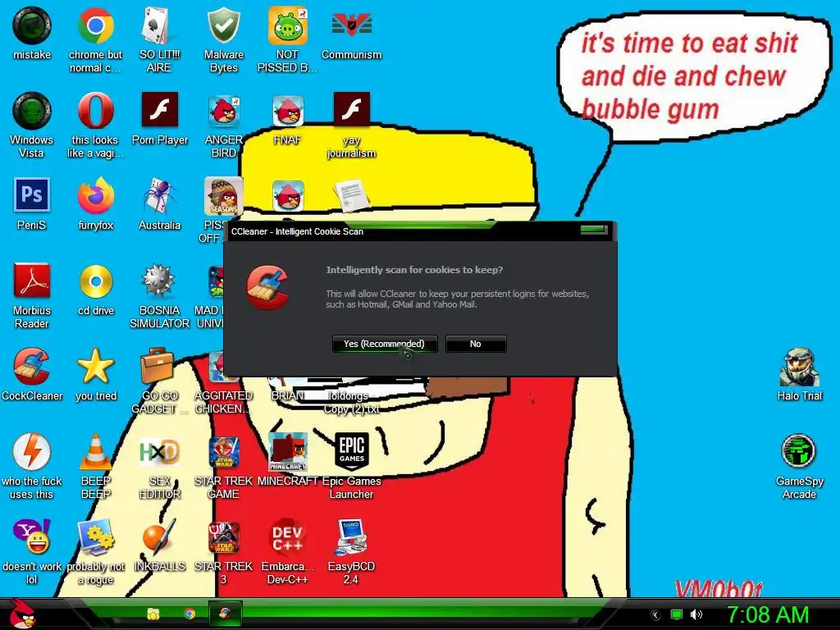
Task: Select Embarcadero Dev-C++ icon
Action: pyautogui.click(x=288, y=551)
